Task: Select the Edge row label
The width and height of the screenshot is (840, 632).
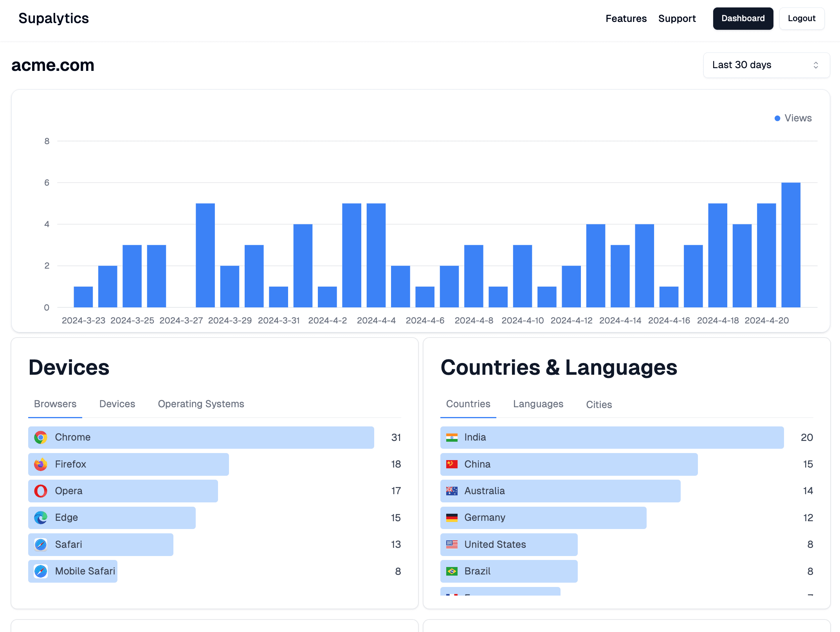Action: pos(67,518)
